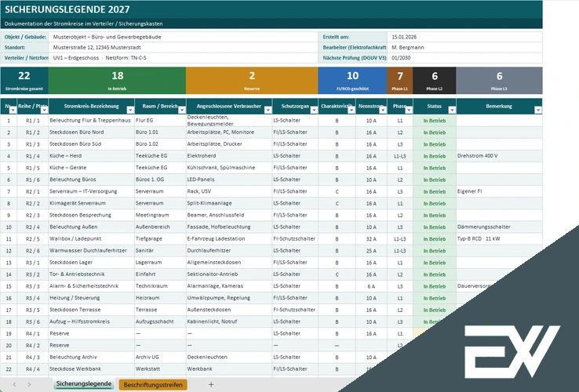
Task: Select cell Alarm- & Sicherheitstechnik
Action: (91, 285)
